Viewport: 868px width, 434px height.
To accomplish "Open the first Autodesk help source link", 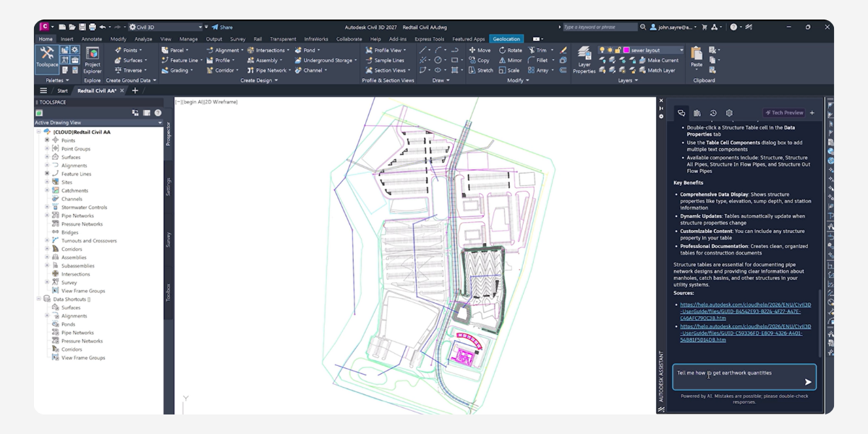I will 740,308.
